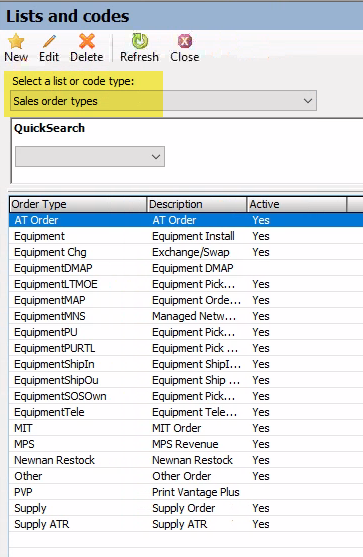Select the MIT order type row
Screen dimensions: 363x557
(186, 428)
